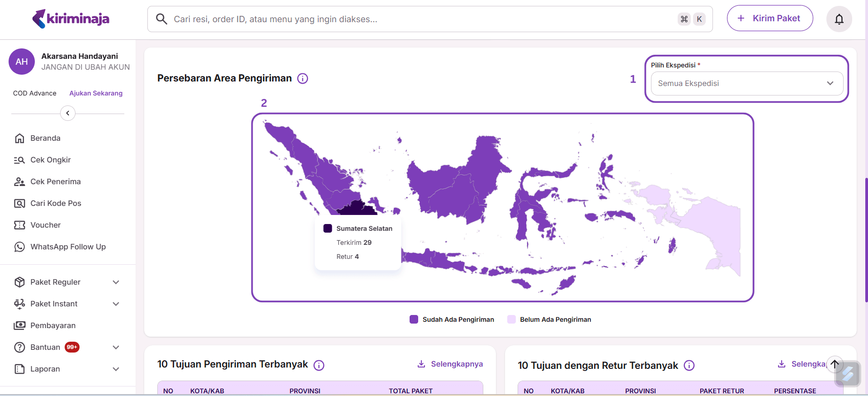This screenshot has width=868, height=396.
Task: Toggle Belum Ada Pengiriman legend item
Action: pyautogui.click(x=549, y=320)
